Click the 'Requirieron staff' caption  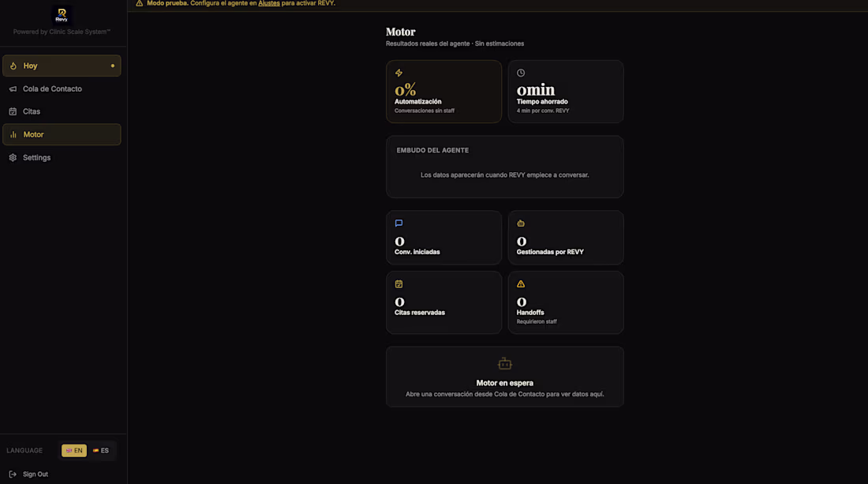537,321
